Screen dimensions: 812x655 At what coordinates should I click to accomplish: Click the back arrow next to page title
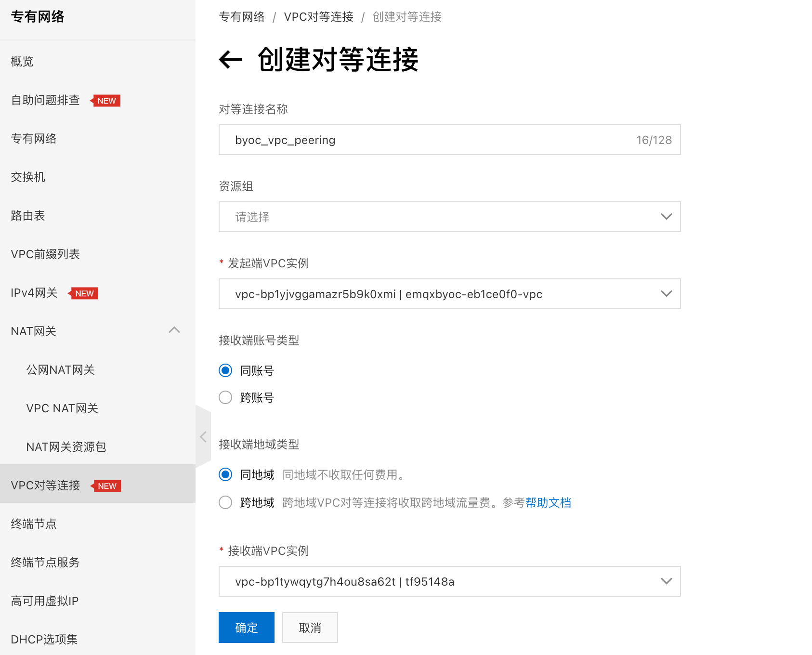pos(230,60)
